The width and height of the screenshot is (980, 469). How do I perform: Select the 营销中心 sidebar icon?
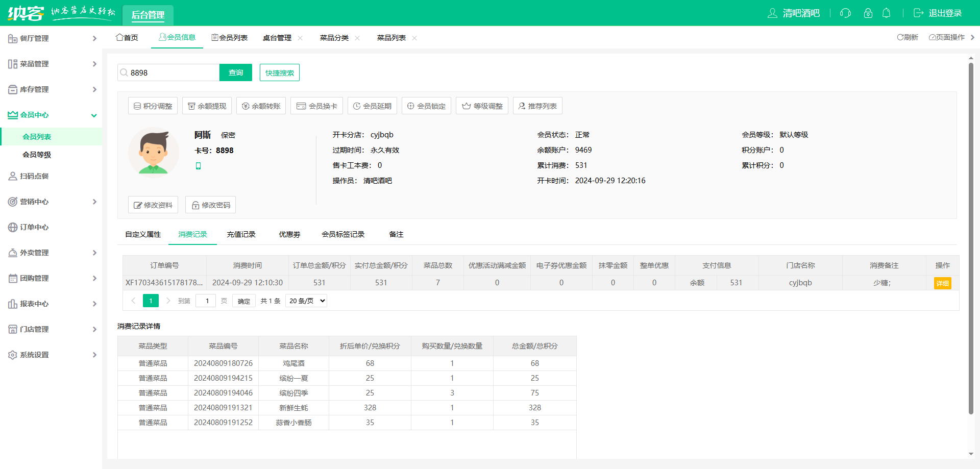12,202
